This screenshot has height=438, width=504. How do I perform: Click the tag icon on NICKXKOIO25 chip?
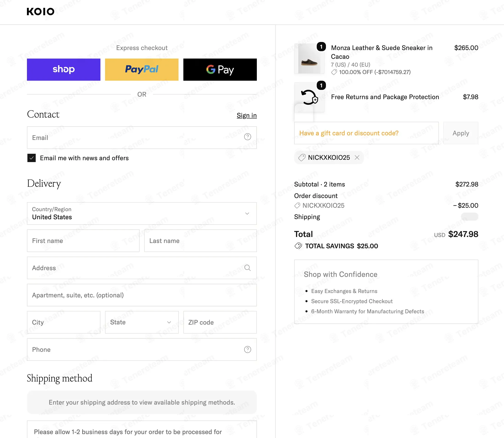click(x=302, y=158)
